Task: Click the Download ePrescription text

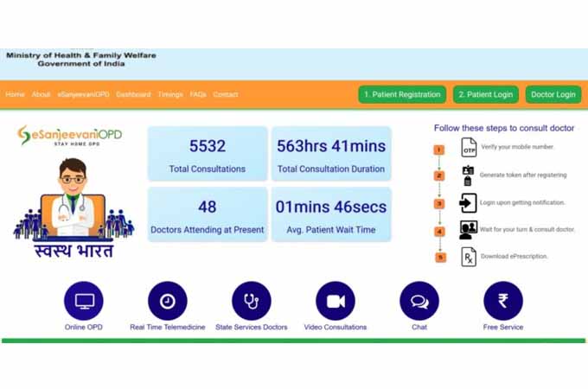Action: pos(514,257)
